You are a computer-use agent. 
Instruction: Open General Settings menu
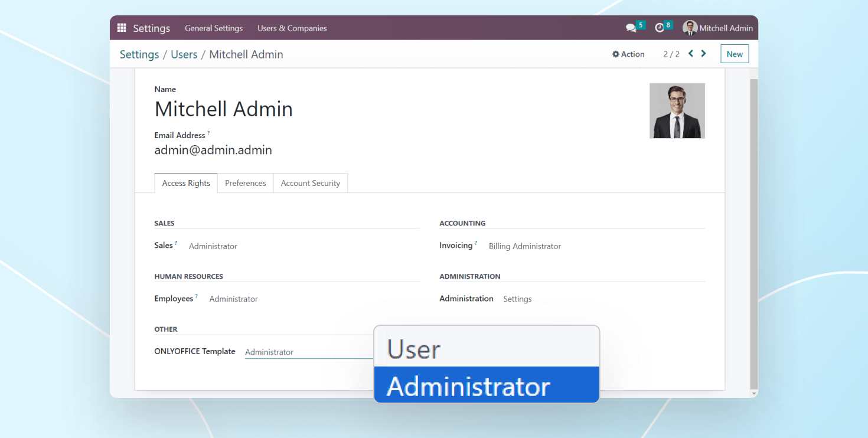click(x=214, y=28)
